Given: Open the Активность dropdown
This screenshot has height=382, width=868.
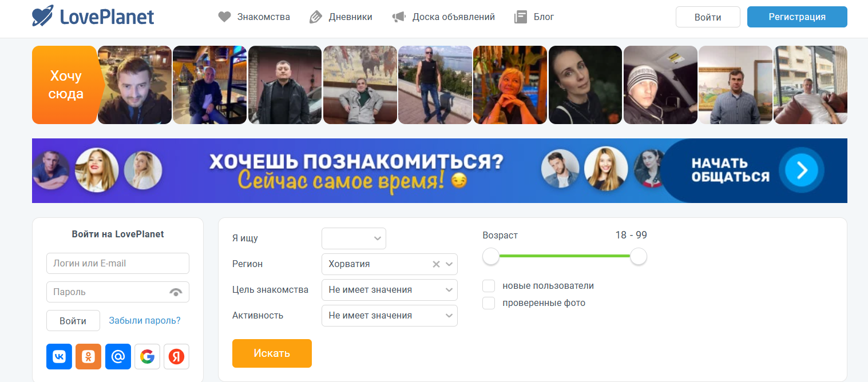Looking at the screenshot, I should [389, 316].
